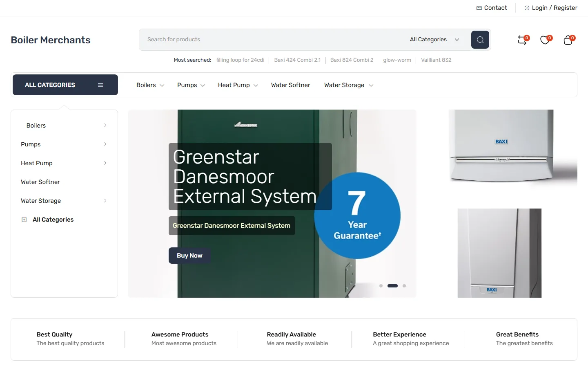Click the Readily Available text
The image size is (588, 368).
click(291, 334)
